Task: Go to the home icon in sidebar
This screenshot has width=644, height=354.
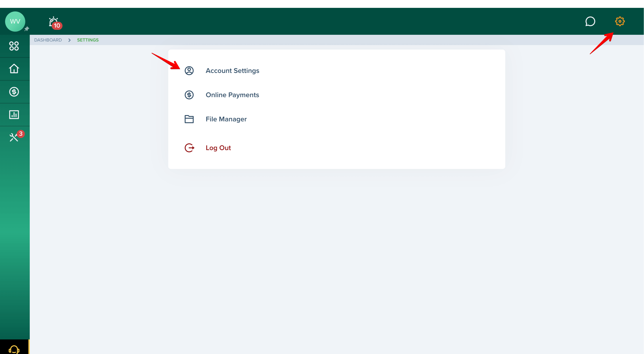Action: click(x=14, y=69)
